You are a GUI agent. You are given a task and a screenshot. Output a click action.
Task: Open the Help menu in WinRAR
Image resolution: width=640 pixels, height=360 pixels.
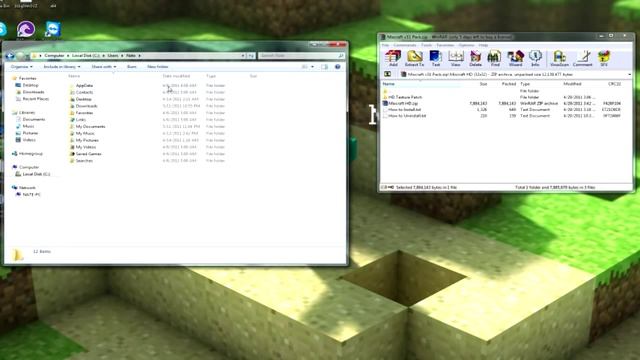(483, 45)
